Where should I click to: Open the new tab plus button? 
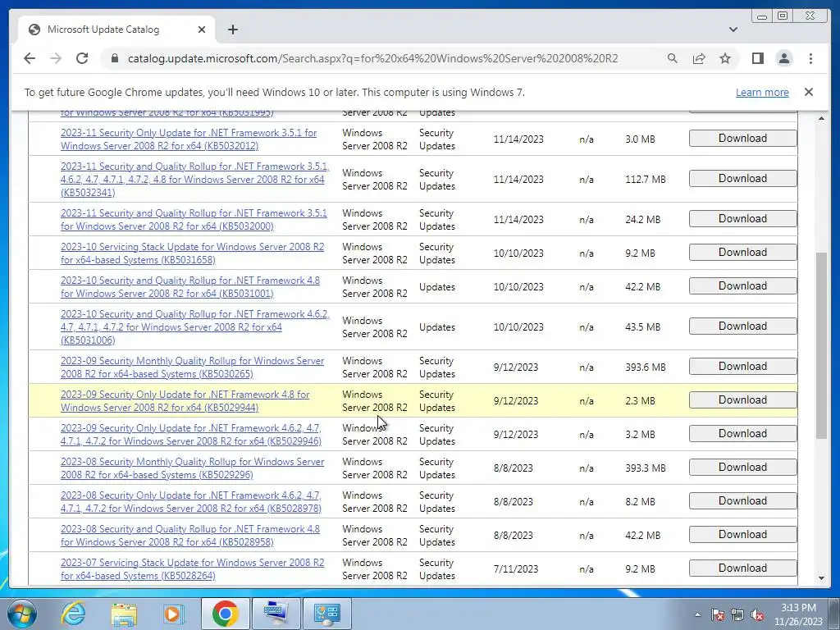point(232,30)
